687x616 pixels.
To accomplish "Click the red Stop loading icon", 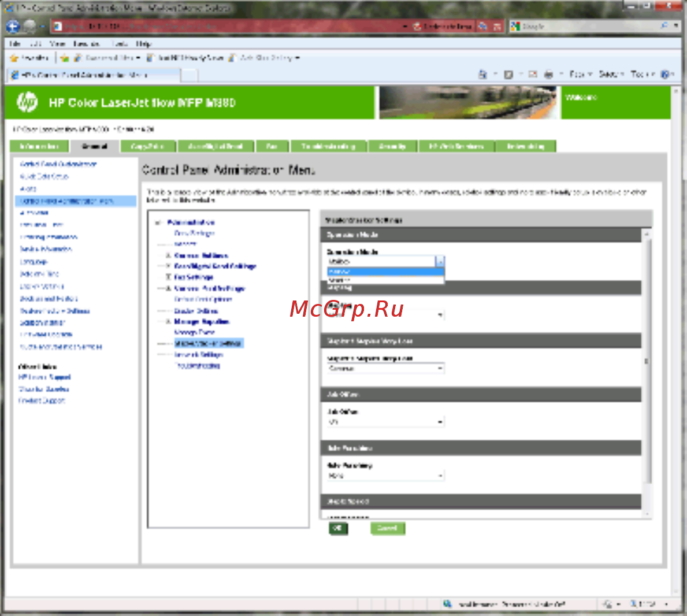I will click(x=497, y=26).
